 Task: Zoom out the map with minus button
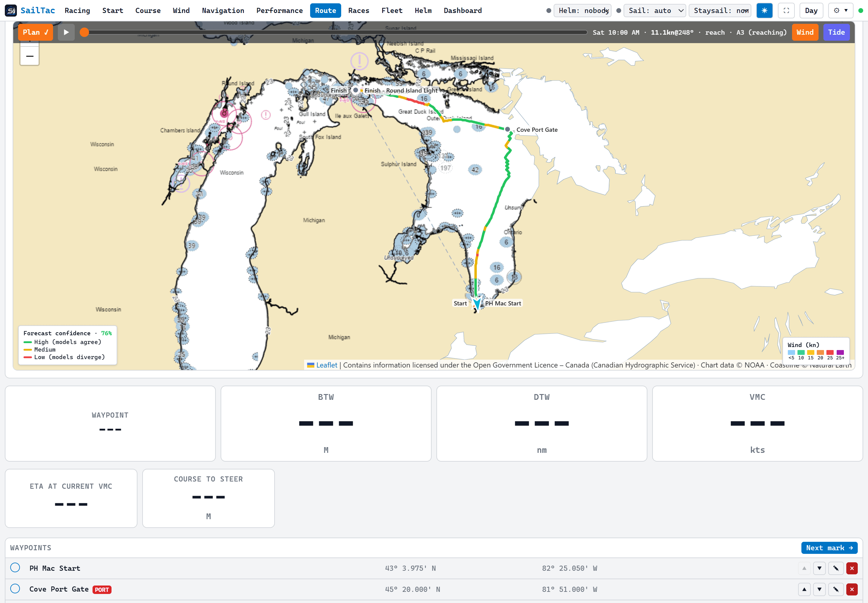click(30, 56)
